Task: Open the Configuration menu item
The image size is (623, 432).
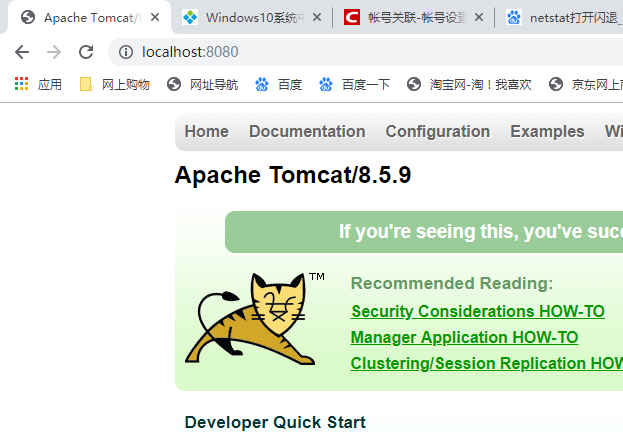Action: pos(437,132)
